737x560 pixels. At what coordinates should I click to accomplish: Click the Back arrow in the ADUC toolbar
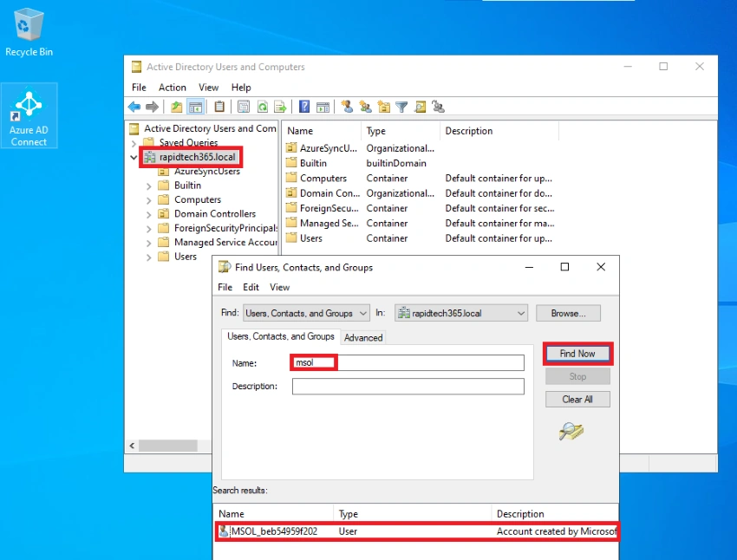point(134,107)
